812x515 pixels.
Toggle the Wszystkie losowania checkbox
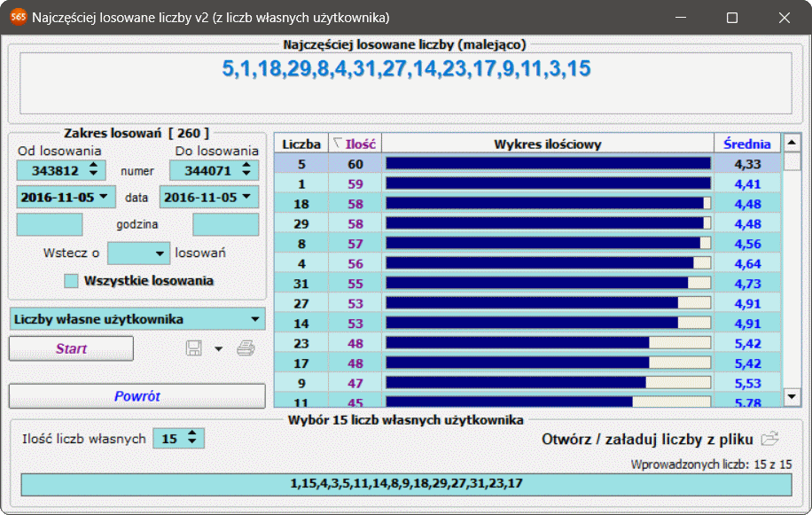coord(71,281)
